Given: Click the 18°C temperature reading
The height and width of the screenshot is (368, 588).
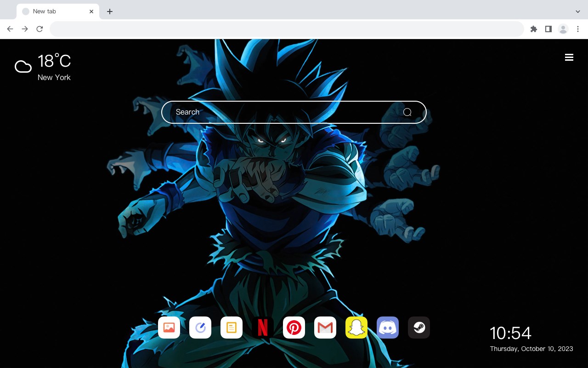Looking at the screenshot, I should (54, 61).
